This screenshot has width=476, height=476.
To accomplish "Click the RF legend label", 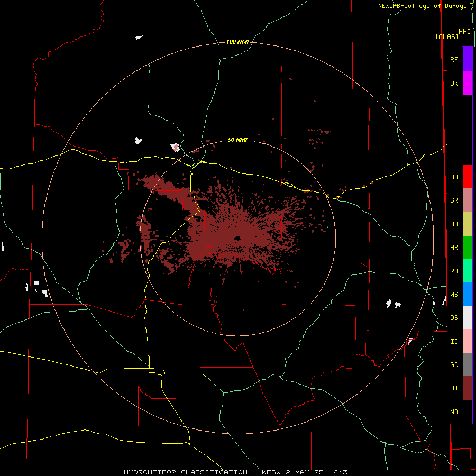I will point(454,59).
